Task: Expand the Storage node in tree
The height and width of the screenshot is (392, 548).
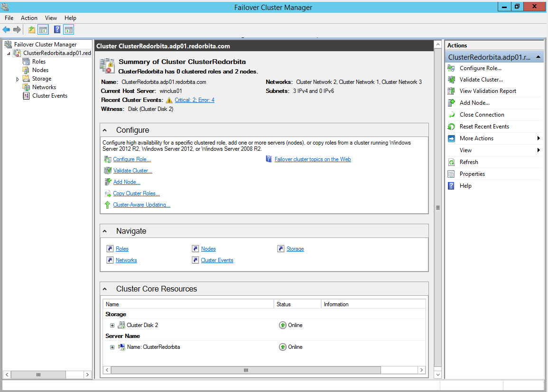Action: click(19, 79)
